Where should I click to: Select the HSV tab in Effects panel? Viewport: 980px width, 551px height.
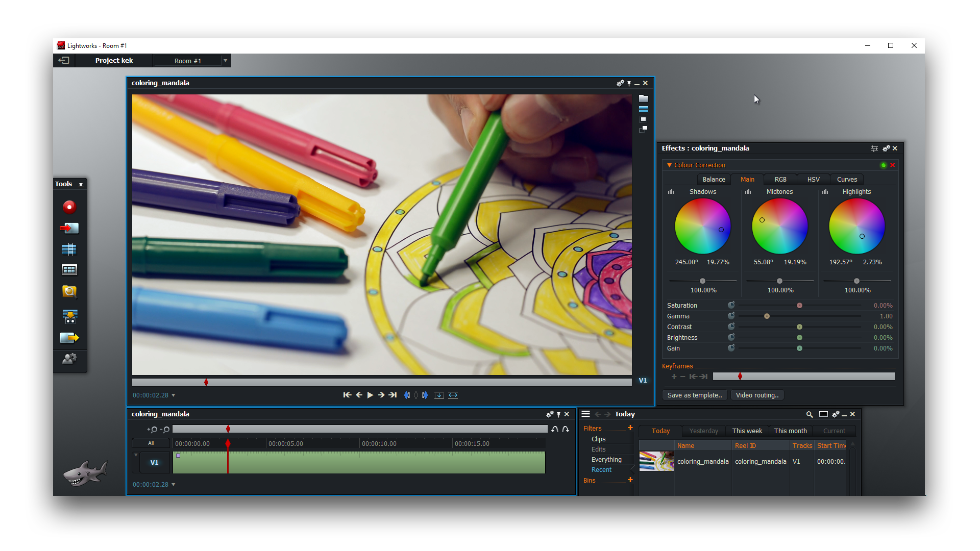(813, 179)
